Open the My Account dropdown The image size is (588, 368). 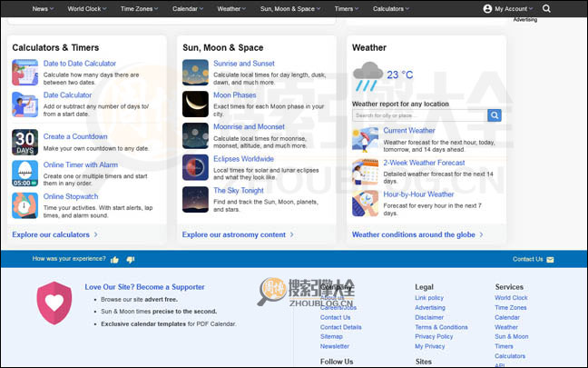tap(514, 9)
